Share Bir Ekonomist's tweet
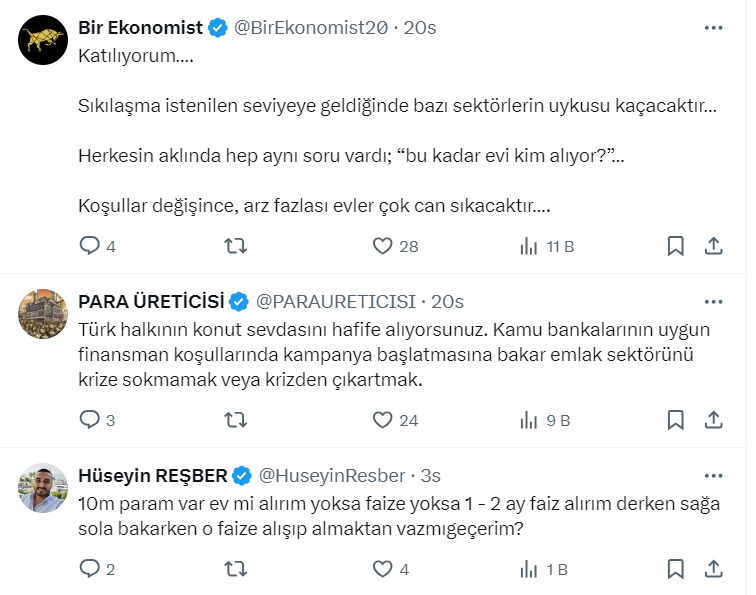The image size is (756, 595). pyautogui.click(x=714, y=246)
